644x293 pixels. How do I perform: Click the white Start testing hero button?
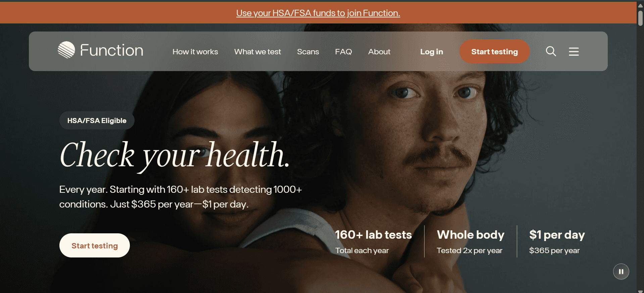pyautogui.click(x=95, y=245)
